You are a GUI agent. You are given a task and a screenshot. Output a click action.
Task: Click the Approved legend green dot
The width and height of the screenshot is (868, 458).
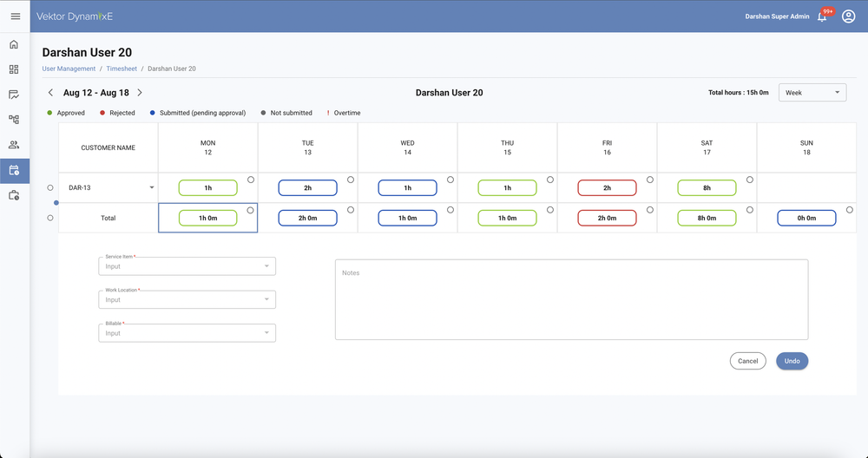(x=49, y=113)
